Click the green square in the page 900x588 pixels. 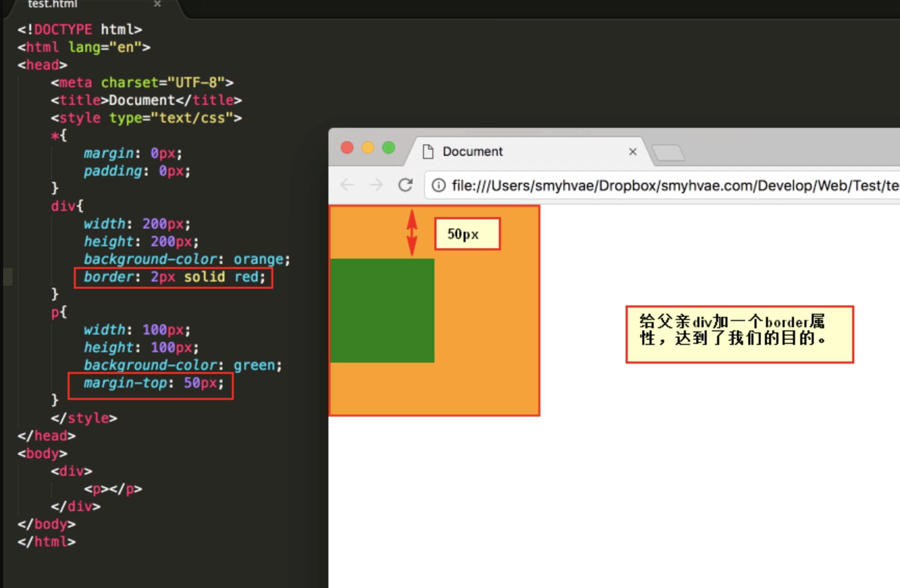(382, 311)
